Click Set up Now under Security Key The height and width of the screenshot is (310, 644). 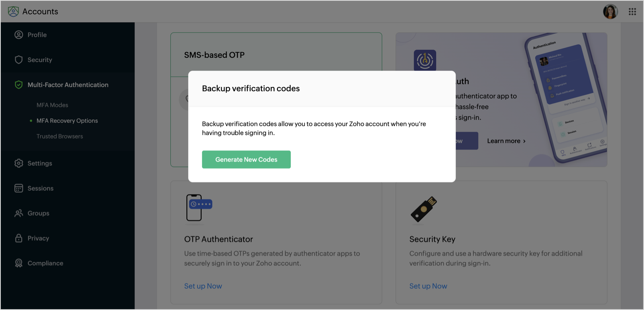point(428,286)
